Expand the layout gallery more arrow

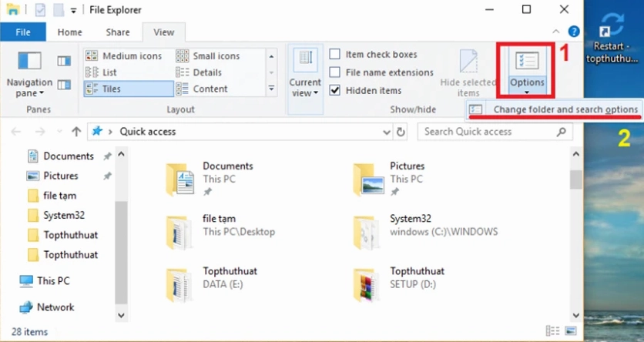271,89
